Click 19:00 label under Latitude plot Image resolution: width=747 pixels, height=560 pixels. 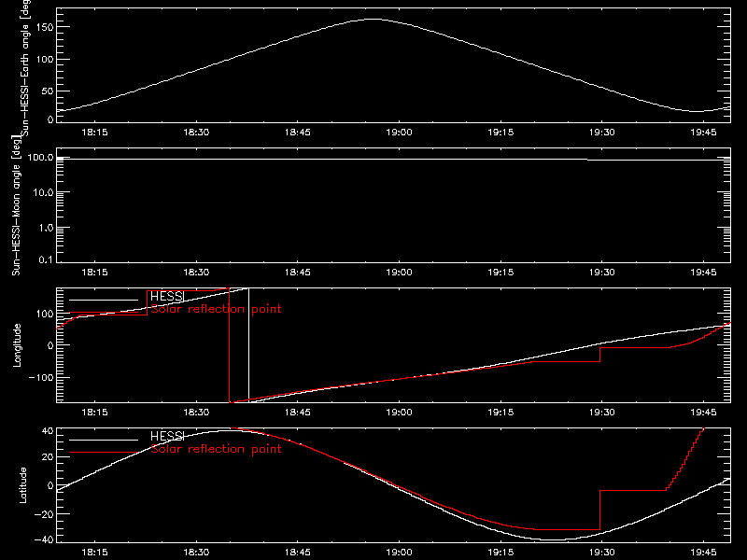point(400,552)
